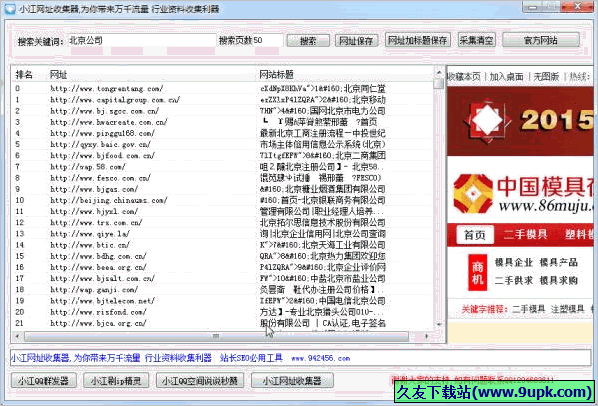Select row with wap.58.com URL
Image resolution: width=598 pixels, height=406 pixels.
click(x=223, y=167)
